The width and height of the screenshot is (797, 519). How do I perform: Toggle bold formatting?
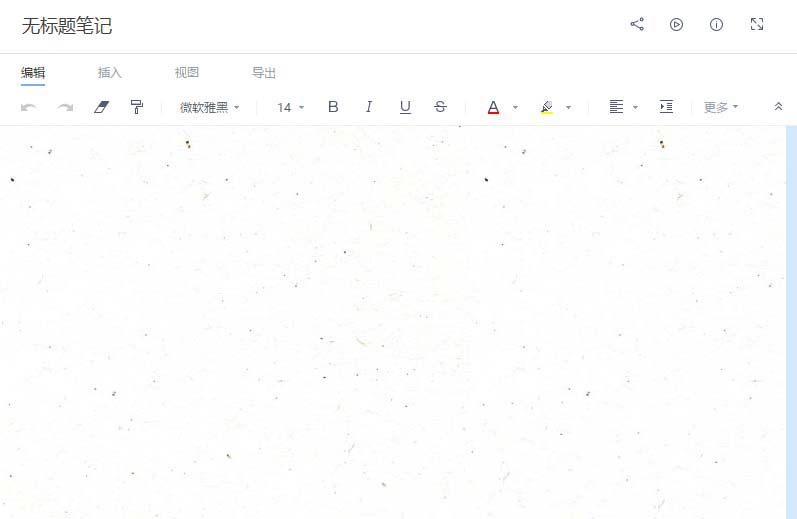pyautogui.click(x=333, y=107)
